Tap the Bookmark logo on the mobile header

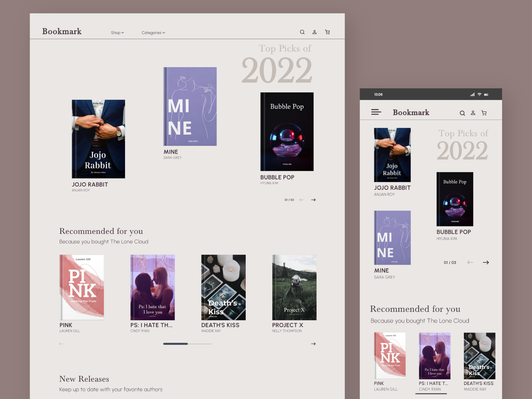coord(411,113)
